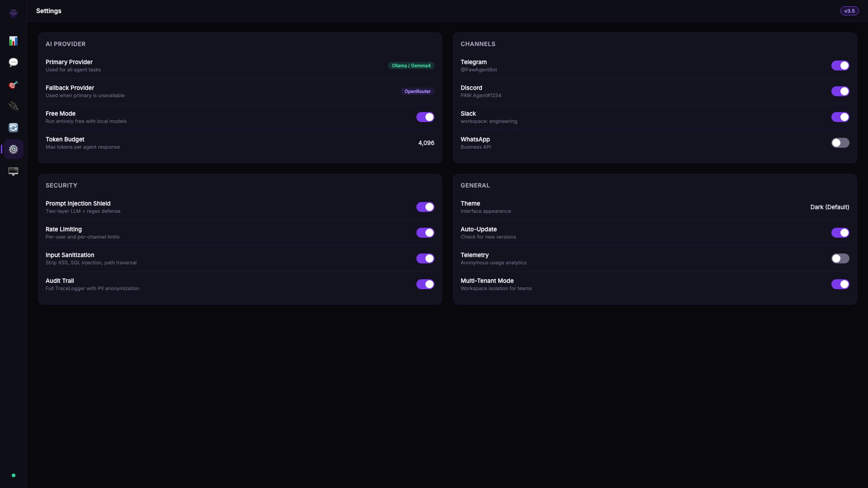
Task: Toggle off the Audit Trail switch
Action: pos(425,284)
